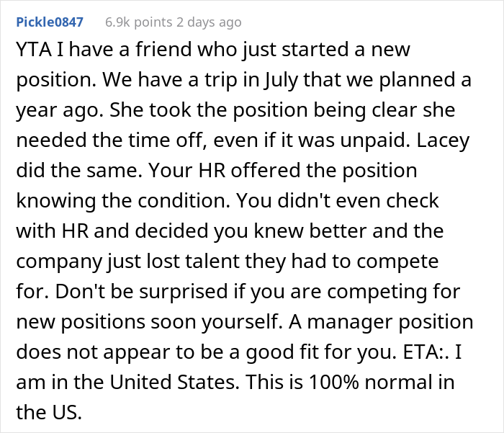Click the phrase company just lost talent

[x=127, y=262]
